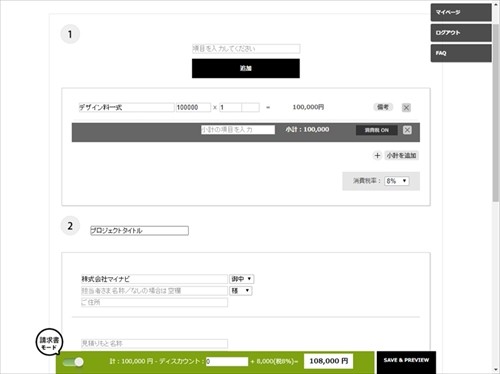
Task: Switch the invoice mode toggle in green bar
Action: point(74,362)
